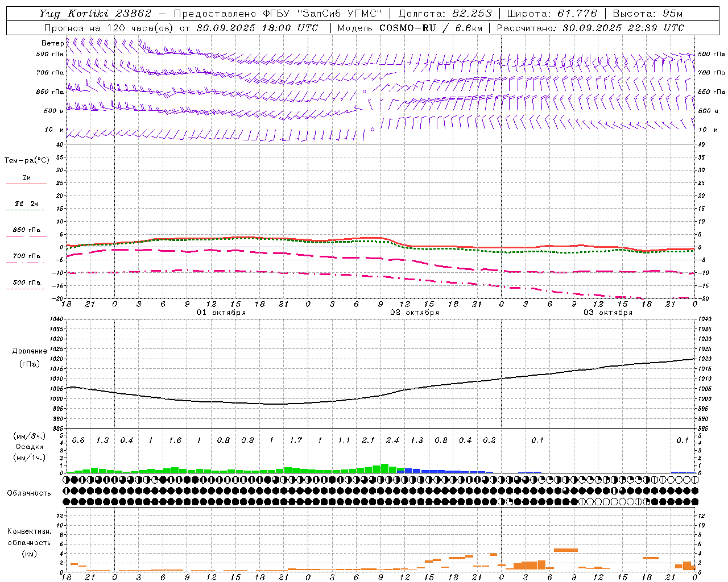Click the forecast start 30.09.2025 18:00 UTC
728x582 pixels.
(x=257, y=28)
